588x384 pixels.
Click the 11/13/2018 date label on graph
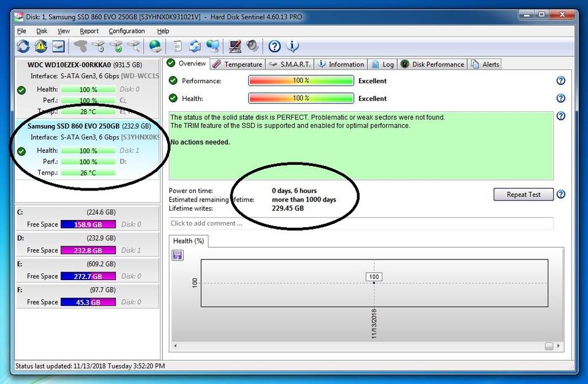(374, 324)
